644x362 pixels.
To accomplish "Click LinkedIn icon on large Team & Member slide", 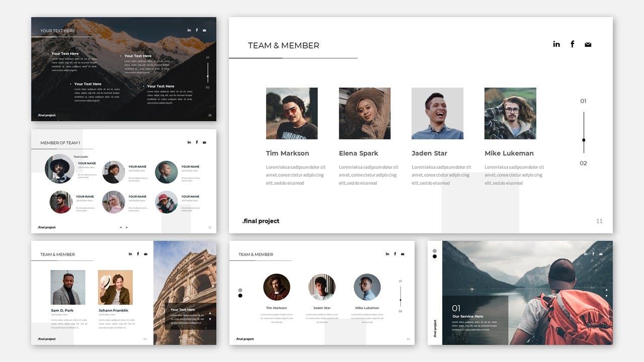I will (556, 44).
